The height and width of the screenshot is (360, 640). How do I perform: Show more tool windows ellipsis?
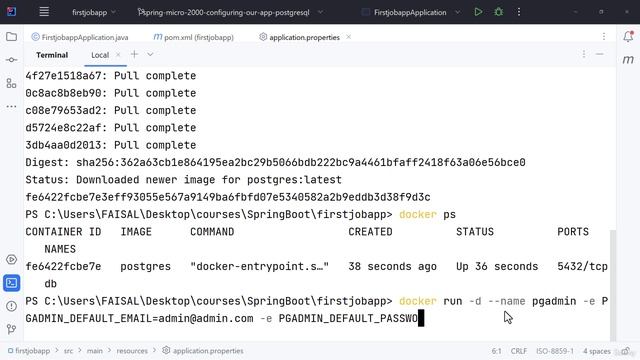11,107
